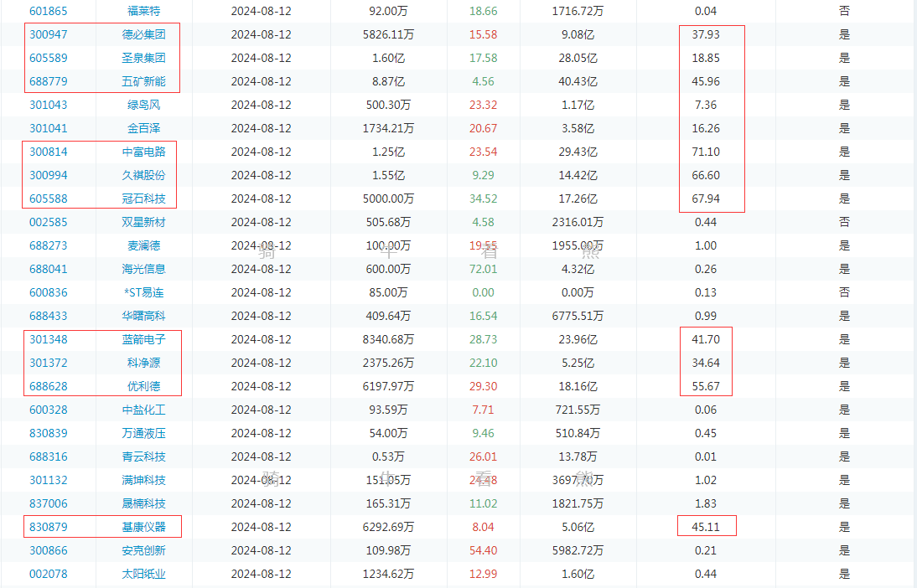Open stock code 002585
This screenshot has height=588, width=917.
point(49,222)
